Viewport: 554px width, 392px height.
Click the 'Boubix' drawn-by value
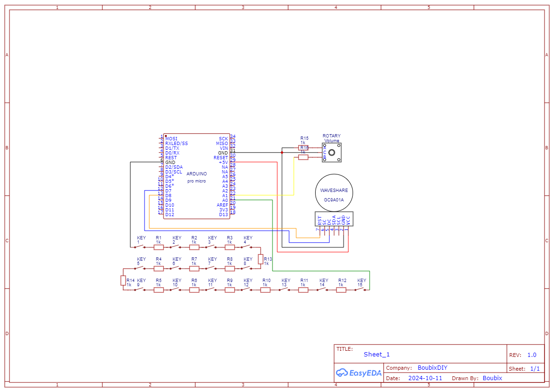point(492,378)
